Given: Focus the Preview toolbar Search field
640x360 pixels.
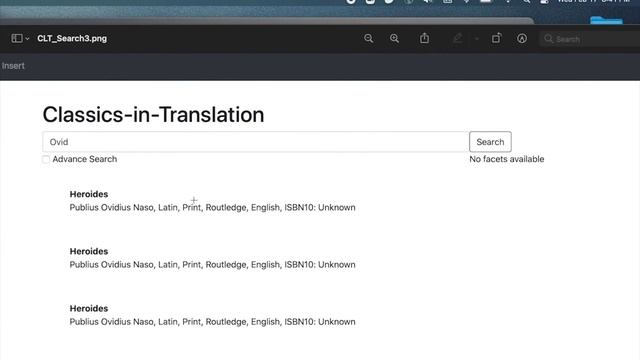Looking at the screenshot, I should pos(590,39).
